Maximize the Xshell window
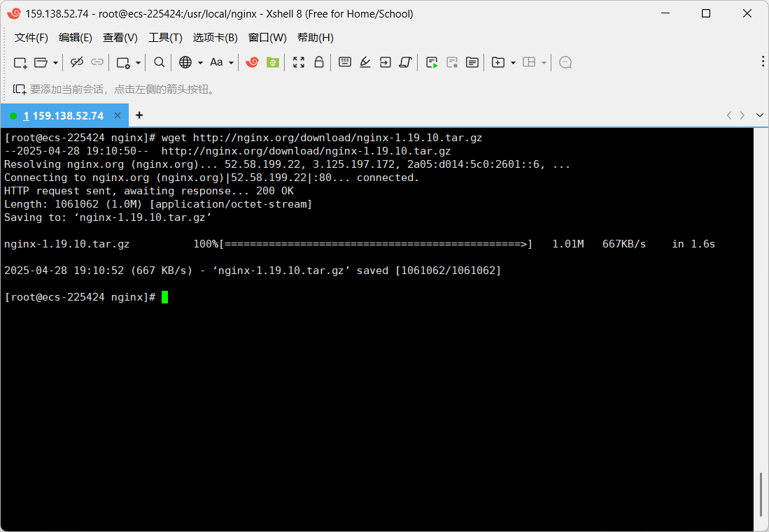The image size is (769, 532). click(706, 13)
